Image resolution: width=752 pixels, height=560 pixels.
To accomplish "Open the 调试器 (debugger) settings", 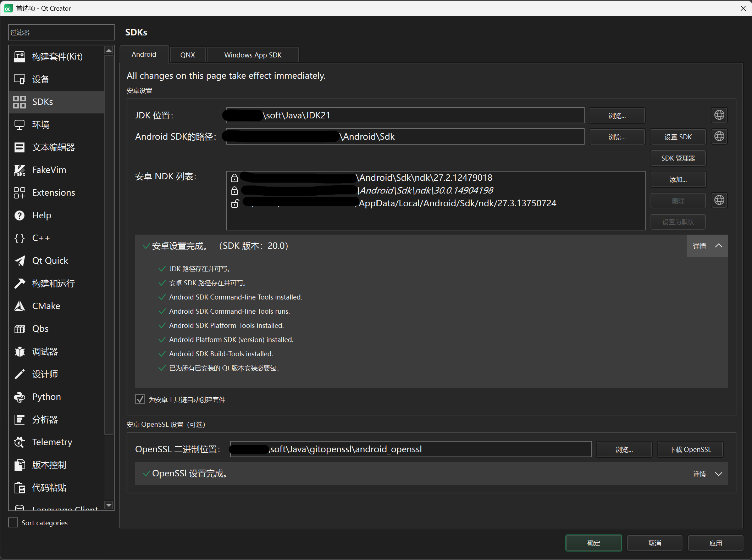I will click(x=45, y=351).
